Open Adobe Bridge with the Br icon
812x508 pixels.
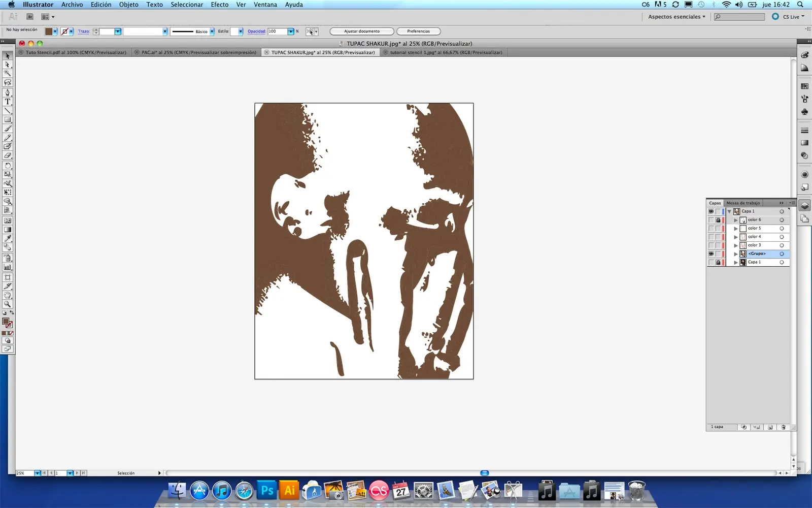tap(30, 17)
